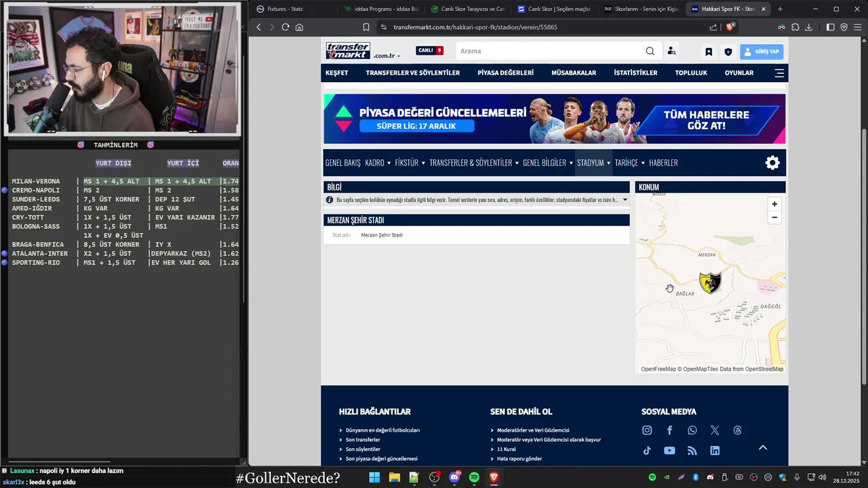Open the RSS feed icon

tap(692, 450)
